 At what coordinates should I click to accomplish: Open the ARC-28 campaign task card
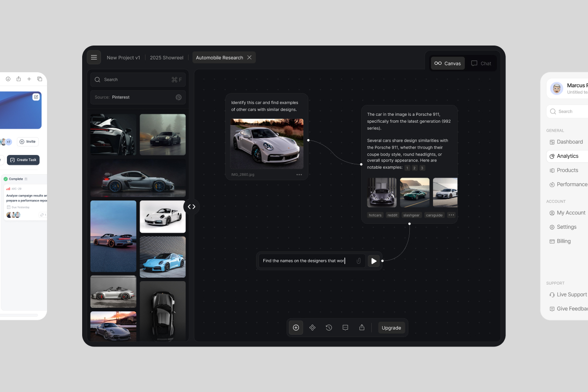pos(26,202)
